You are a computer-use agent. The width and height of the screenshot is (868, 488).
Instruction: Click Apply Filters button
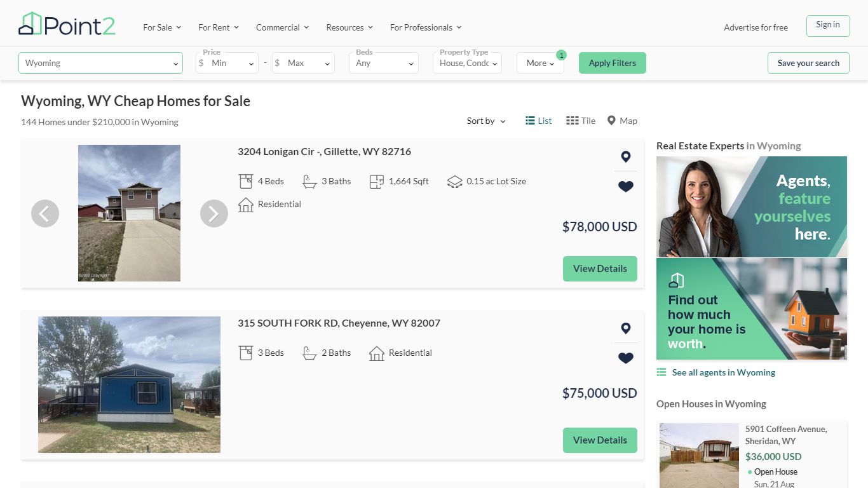click(x=613, y=63)
